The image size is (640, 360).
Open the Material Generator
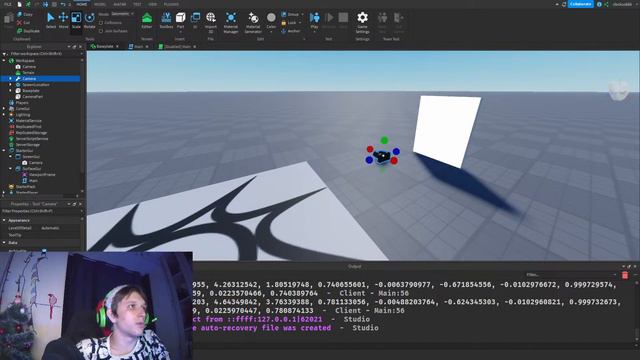(253, 22)
